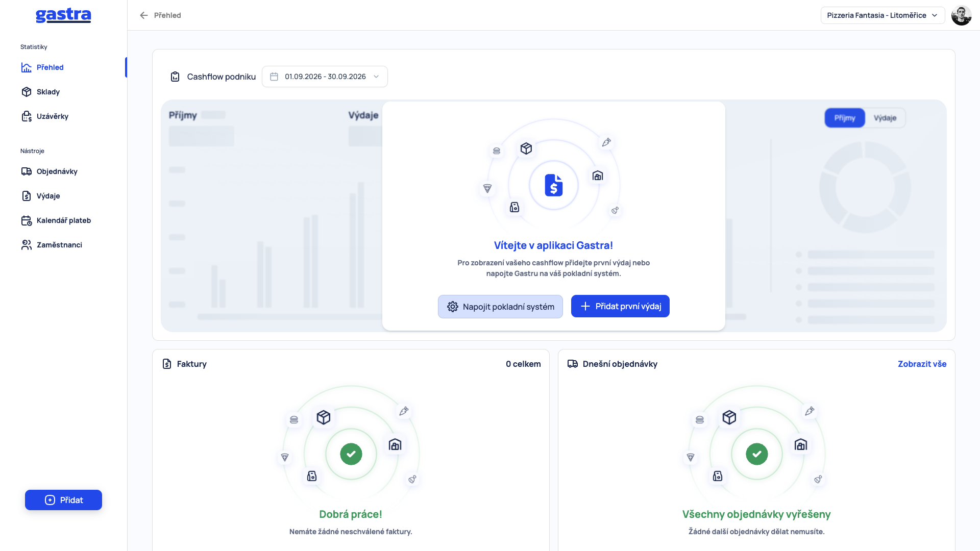The image size is (980, 551).
Task: Open Uzávěrky in the sidebar
Action: pyautogui.click(x=52, y=116)
